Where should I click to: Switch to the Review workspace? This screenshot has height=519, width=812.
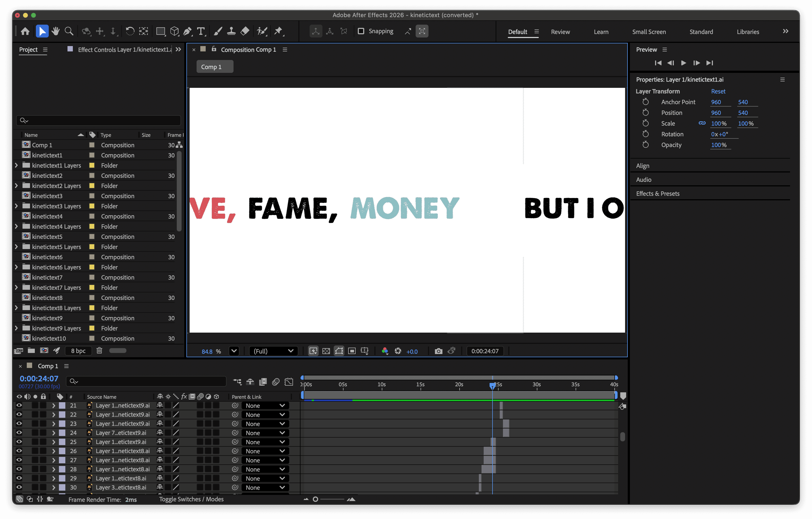click(560, 32)
